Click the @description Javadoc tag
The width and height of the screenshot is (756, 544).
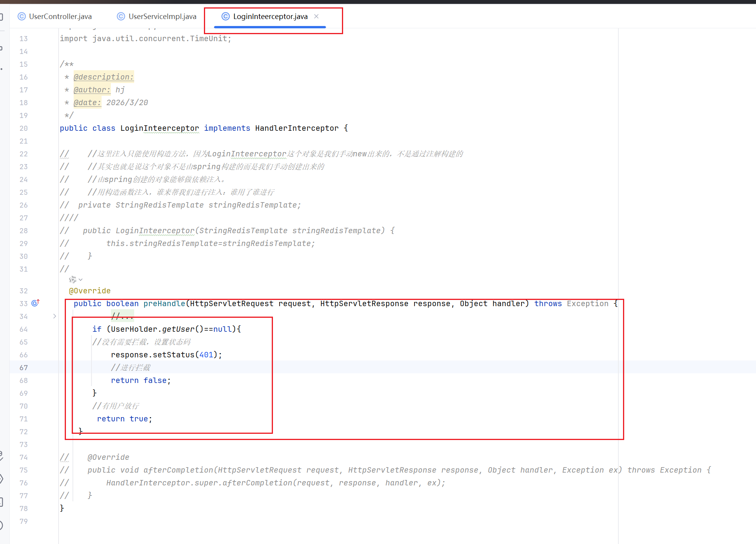tap(104, 77)
